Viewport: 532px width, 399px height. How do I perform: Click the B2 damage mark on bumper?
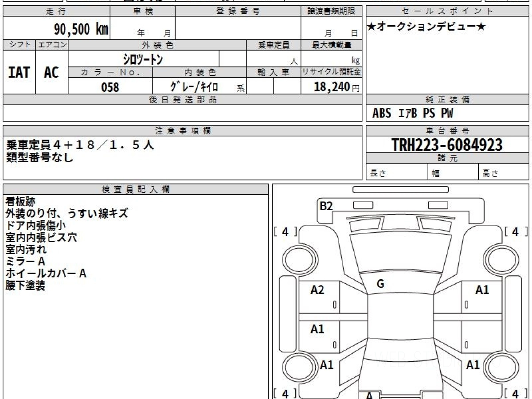tap(326, 206)
